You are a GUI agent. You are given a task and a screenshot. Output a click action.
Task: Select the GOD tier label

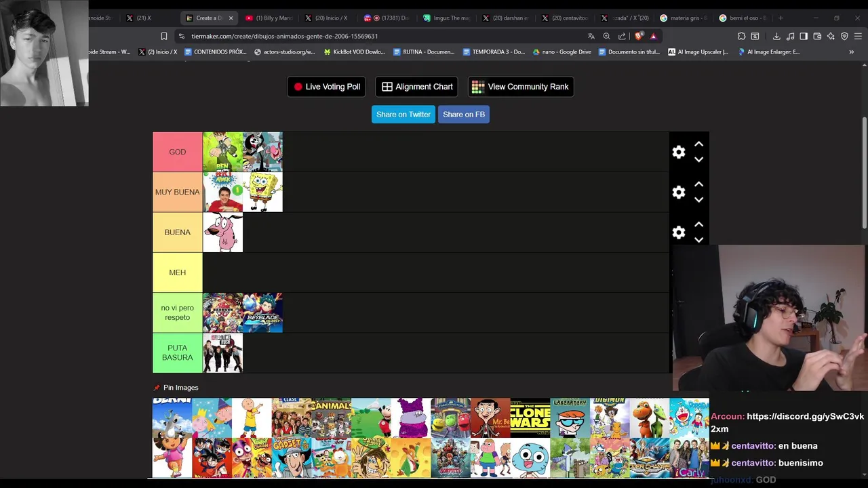[178, 152]
